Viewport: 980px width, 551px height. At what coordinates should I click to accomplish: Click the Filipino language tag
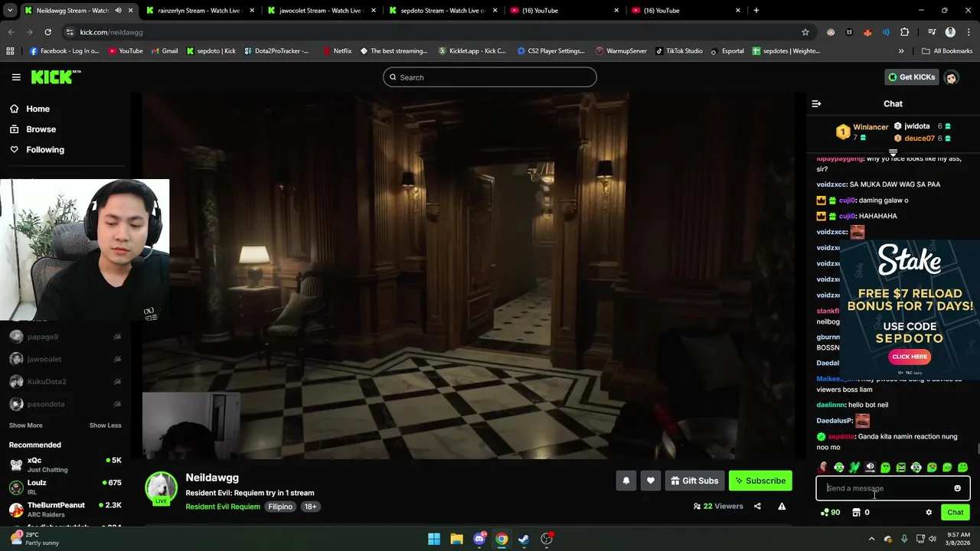pos(280,507)
